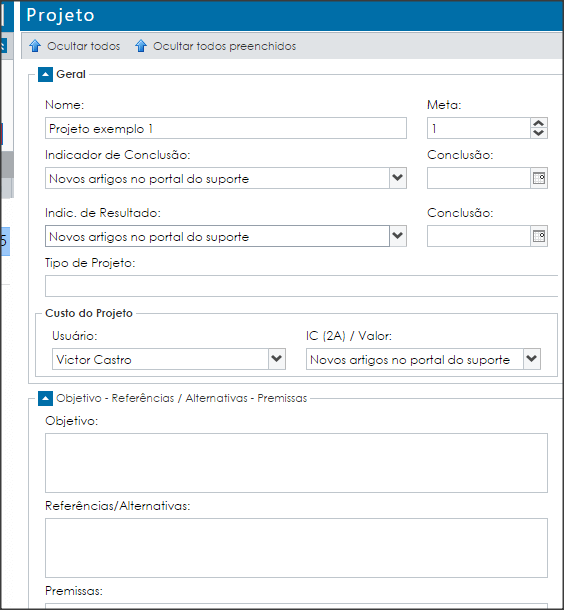Click the Referências/Alternativas text area
This screenshot has height=610, width=564.
point(296,548)
